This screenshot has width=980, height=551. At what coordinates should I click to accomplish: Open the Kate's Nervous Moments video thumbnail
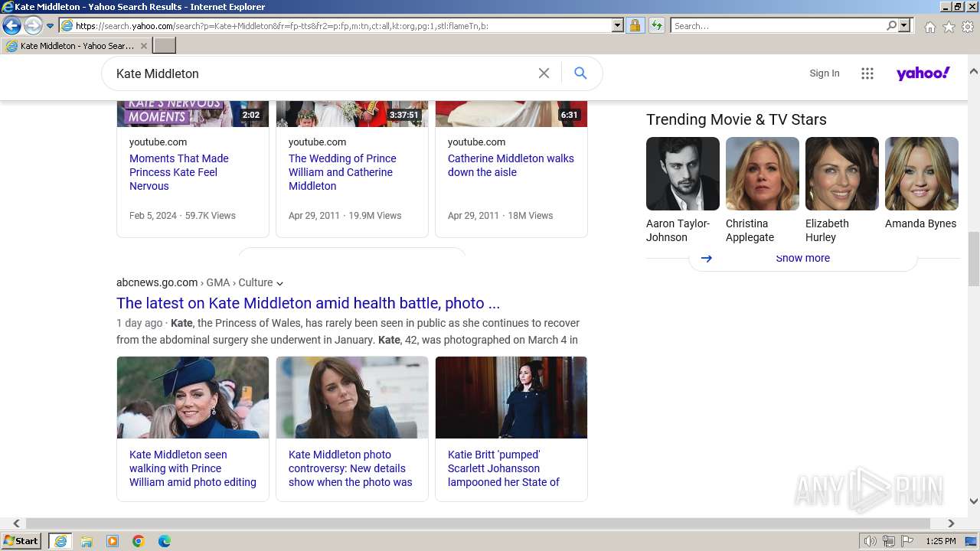(193, 113)
